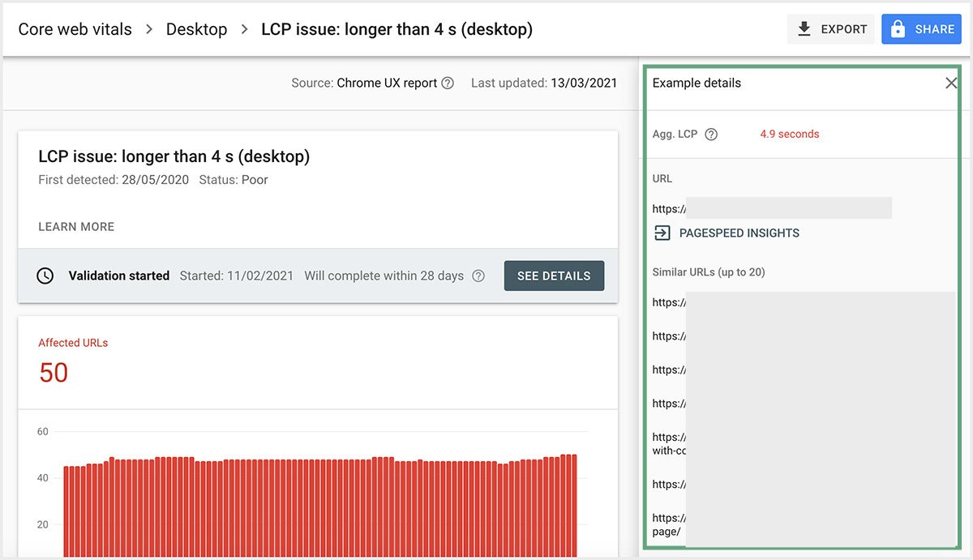Click the Chrome UX report source text
Viewport: 973px width, 560px height.
tap(387, 83)
